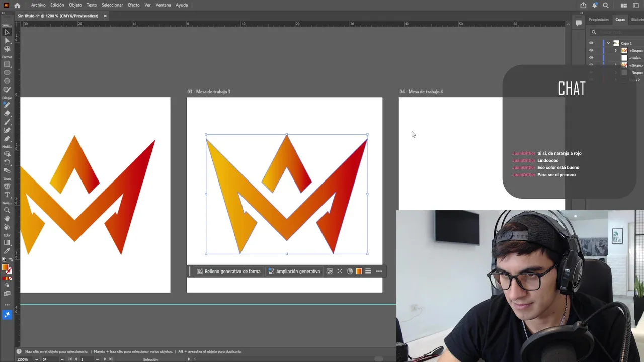
Task: Open the zoom level 1200% dropdown
Action: [x=37, y=359]
